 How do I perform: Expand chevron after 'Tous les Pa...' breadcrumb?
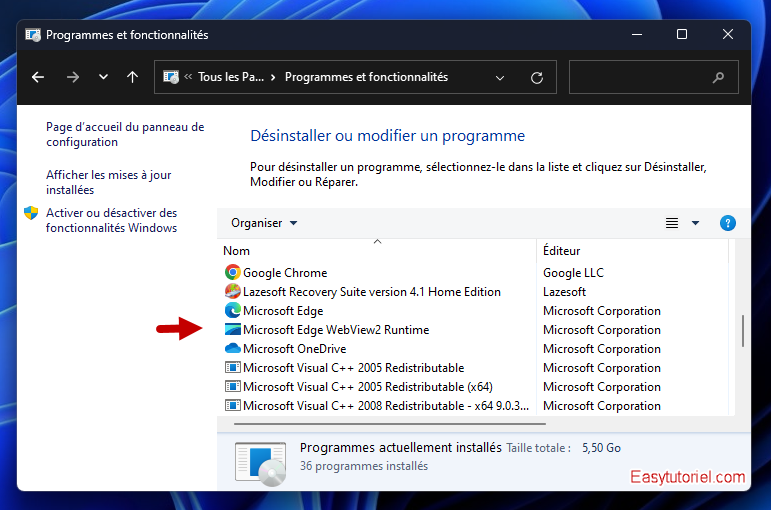273,77
